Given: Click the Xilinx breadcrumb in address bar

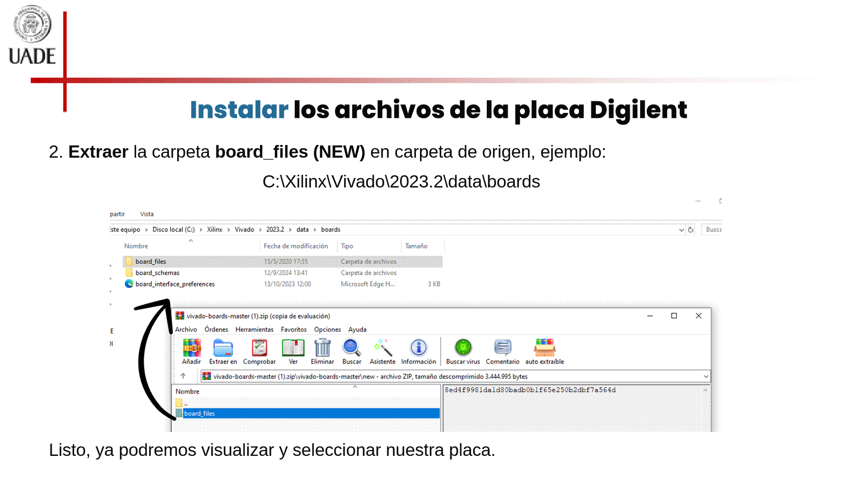Looking at the screenshot, I should point(214,230).
